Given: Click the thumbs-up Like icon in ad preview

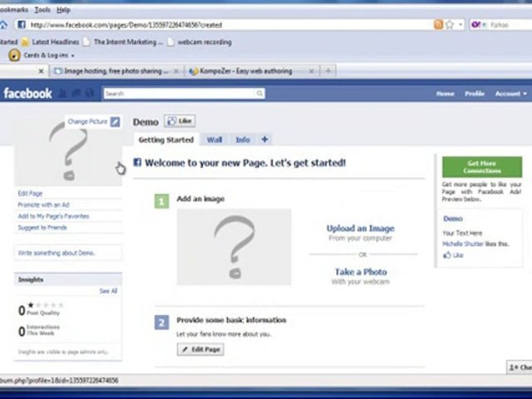Looking at the screenshot, I should (447, 255).
